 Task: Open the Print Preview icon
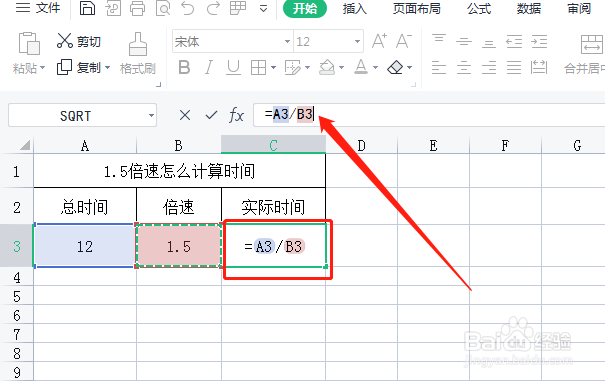(163, 8)
